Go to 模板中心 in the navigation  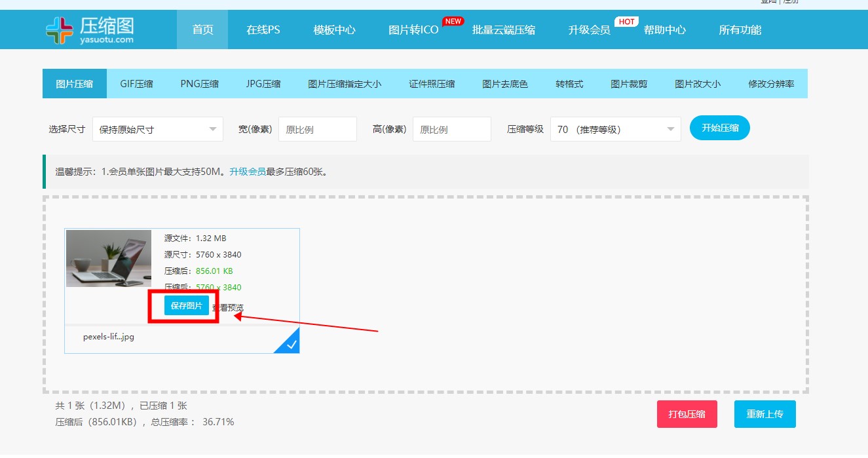[x=334, y=30]
